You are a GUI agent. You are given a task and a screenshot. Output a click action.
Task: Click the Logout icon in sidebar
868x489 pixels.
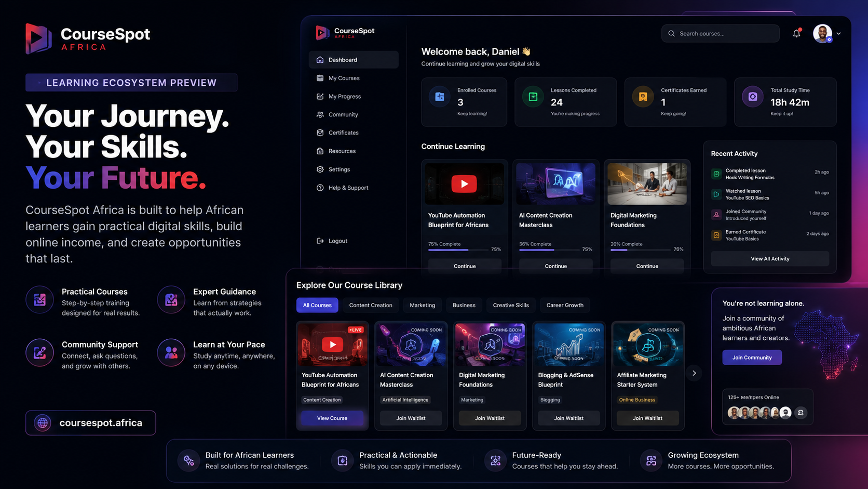point(320,241)
